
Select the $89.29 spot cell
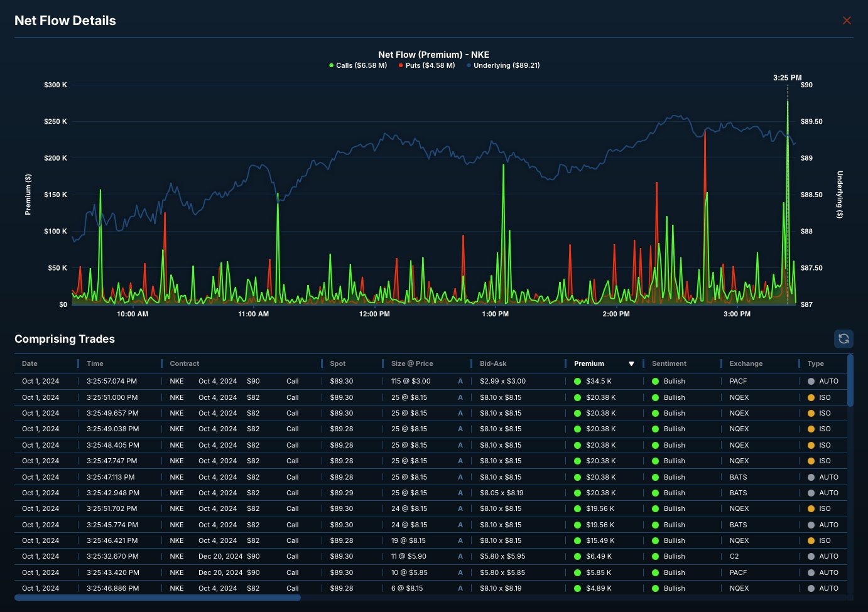[x=342, y=493]
